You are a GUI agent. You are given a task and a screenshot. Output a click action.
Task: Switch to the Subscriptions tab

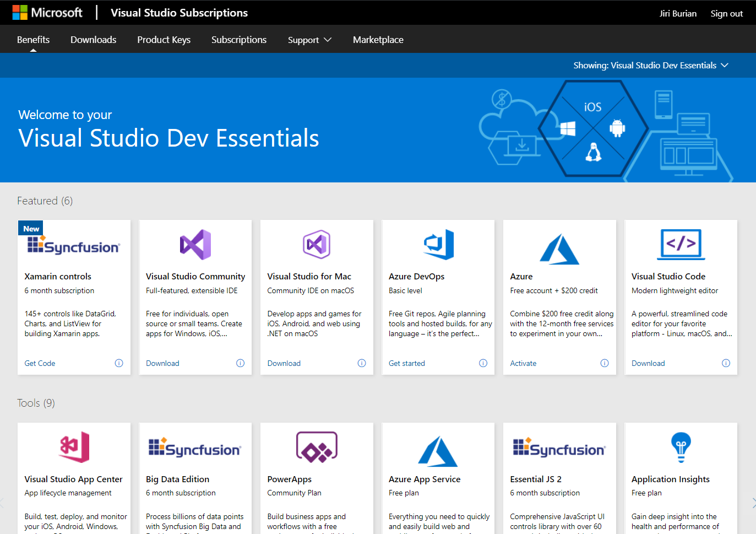tap(239, 40)
